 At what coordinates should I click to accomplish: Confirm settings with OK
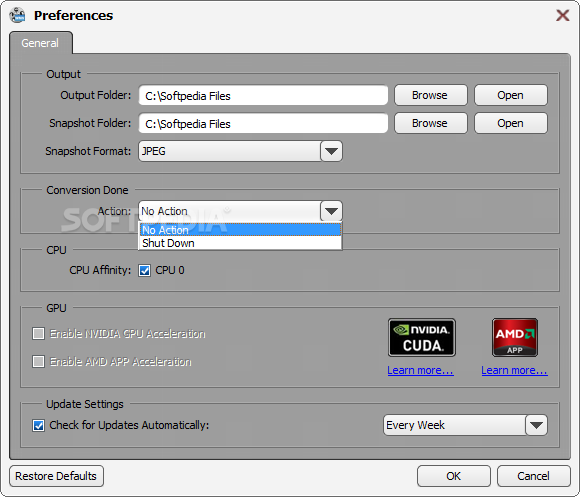click(x=454, y=476)
